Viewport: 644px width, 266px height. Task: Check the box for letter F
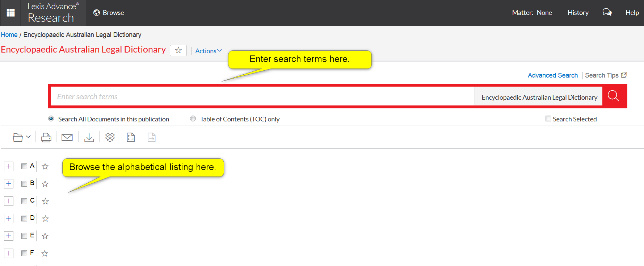point(24,253)
